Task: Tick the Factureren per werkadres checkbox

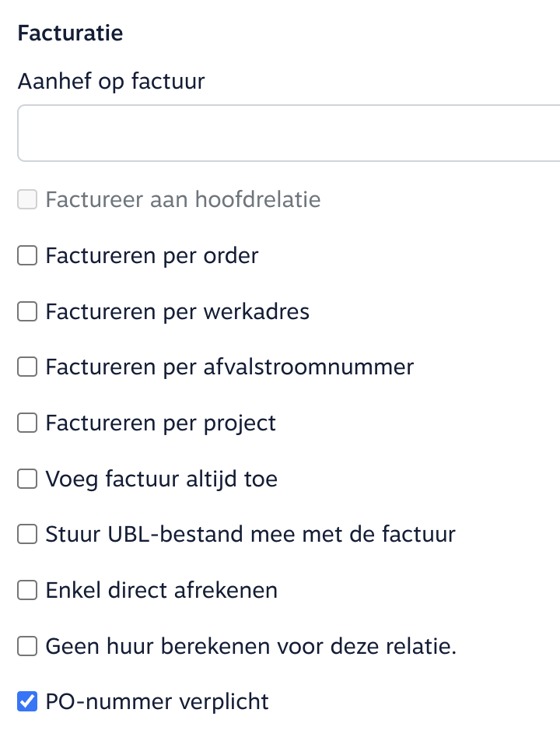Action: [27, 311]
